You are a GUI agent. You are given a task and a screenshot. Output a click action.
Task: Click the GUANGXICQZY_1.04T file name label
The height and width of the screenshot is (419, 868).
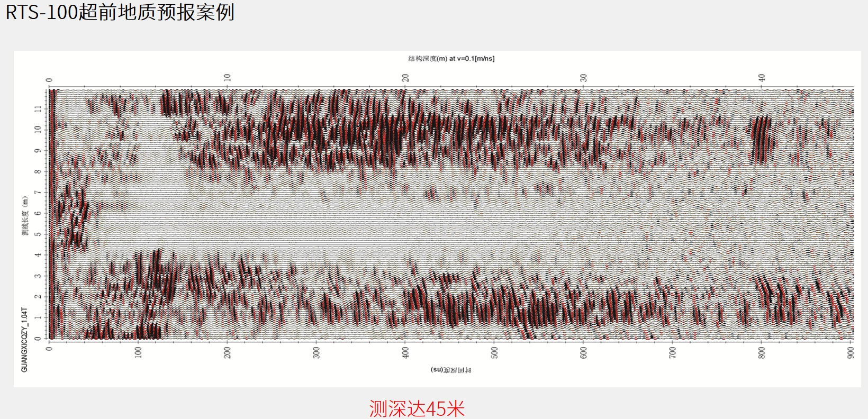coord(24,339)
